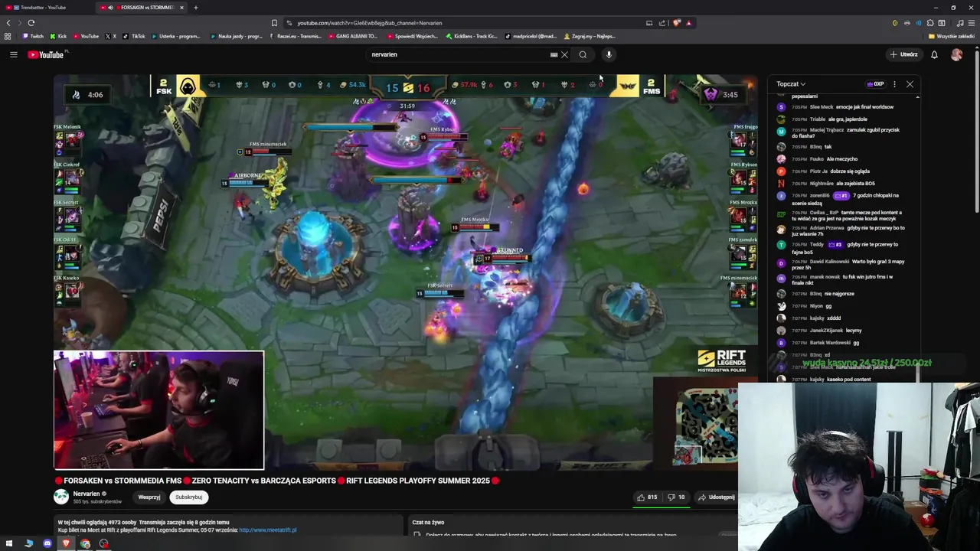This screenshot has height=551, width=980.
Task: Click the Utwórz create button
Action: coord(903,54)
